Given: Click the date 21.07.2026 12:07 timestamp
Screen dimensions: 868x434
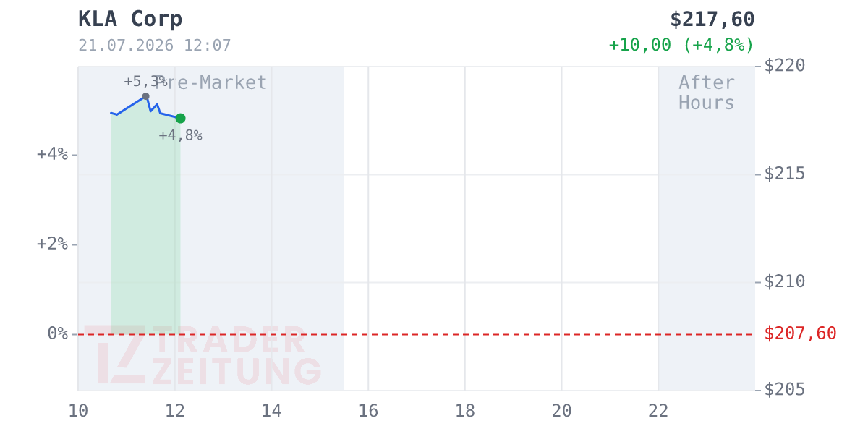Looking at the screenshot, I should 155,46.
